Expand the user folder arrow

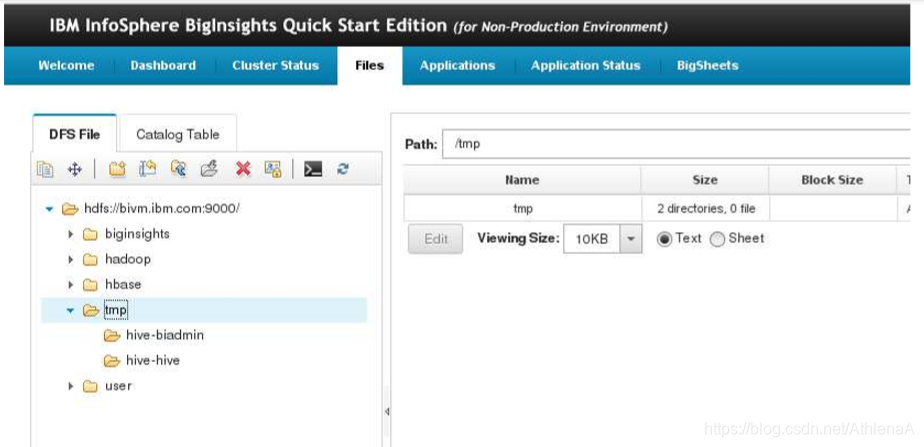pos(71,386)
